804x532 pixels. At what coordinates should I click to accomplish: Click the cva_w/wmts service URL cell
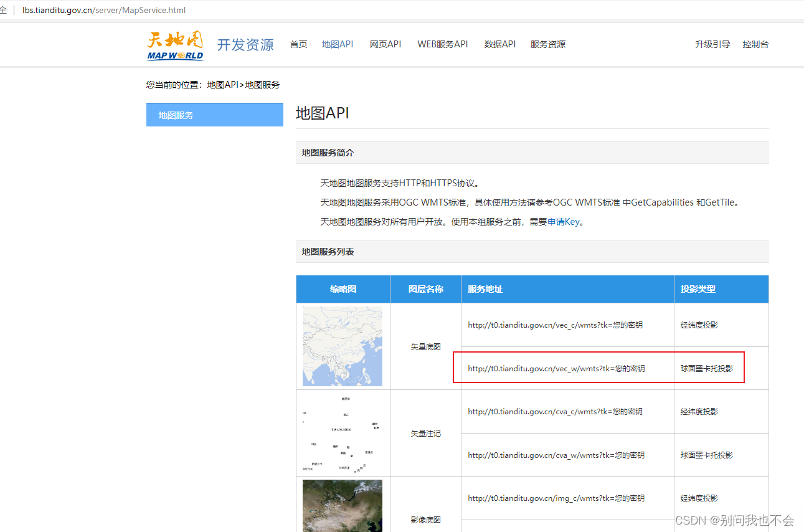click(567, 455)
